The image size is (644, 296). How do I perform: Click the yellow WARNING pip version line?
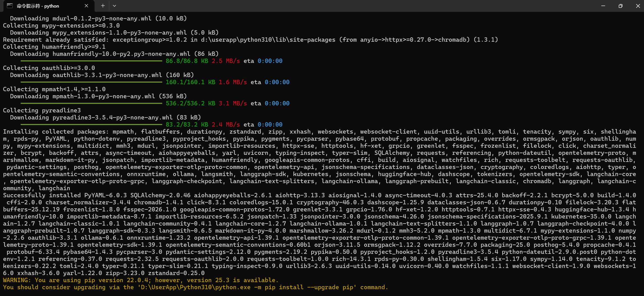point(140,280)
